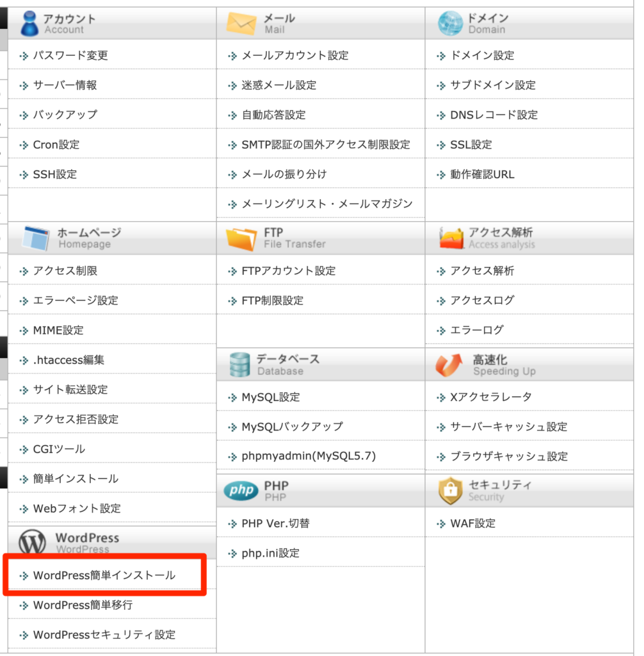The width and height of the screenshot is (644, 656).
Task: Open DNSレコード設定
Action: (494, 115)
